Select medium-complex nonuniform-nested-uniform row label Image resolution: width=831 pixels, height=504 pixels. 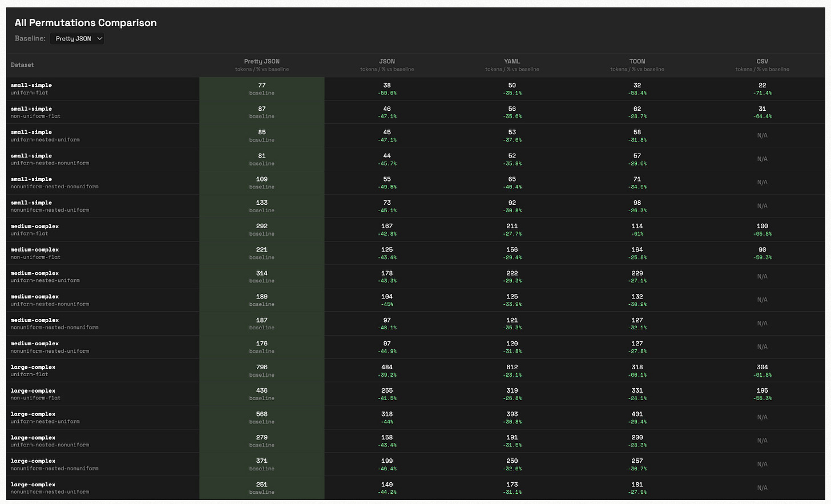pos(50,346)
